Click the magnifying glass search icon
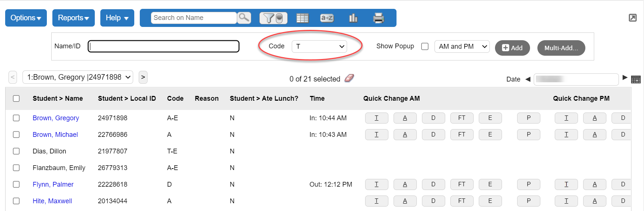The image size is (644, 211). point(244,18)
